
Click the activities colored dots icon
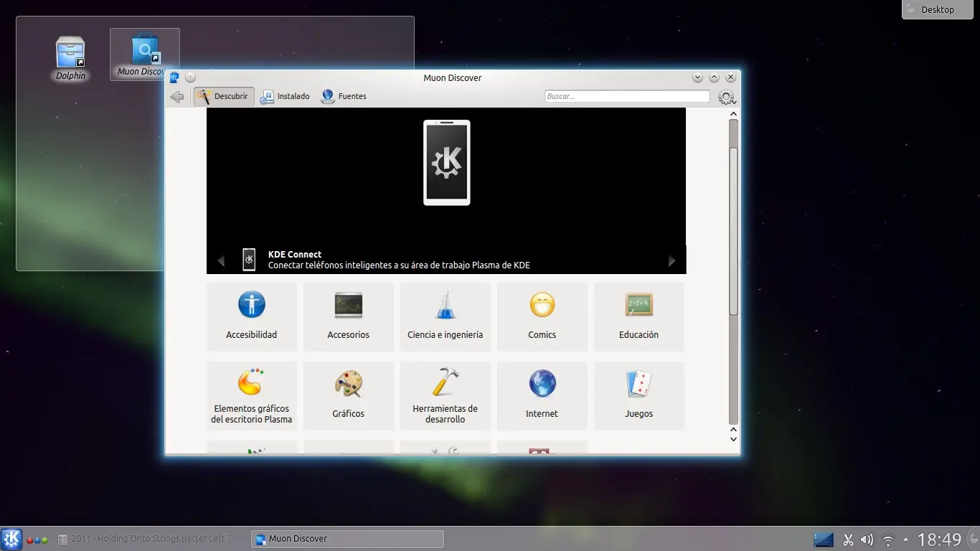tap(37, 540)
